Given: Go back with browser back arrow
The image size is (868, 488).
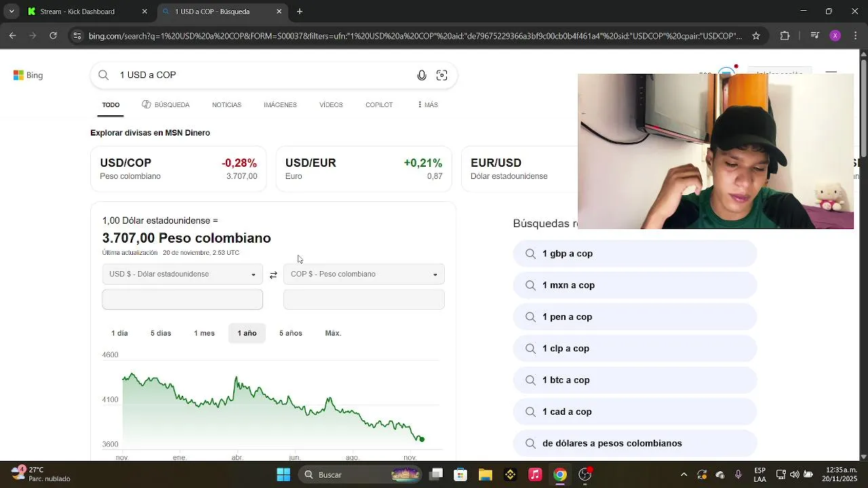Looking at the screenshot, I should point(13,36).
